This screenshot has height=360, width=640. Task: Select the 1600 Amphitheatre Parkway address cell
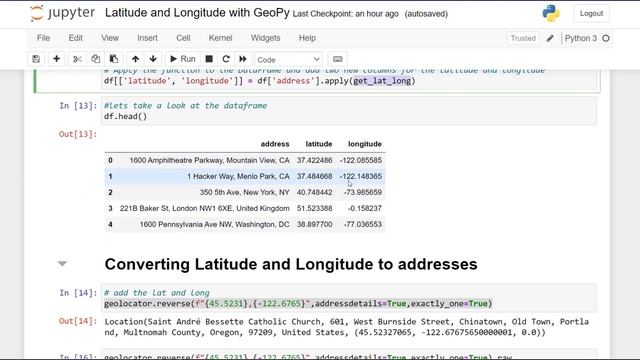click(x=209, y=160)
